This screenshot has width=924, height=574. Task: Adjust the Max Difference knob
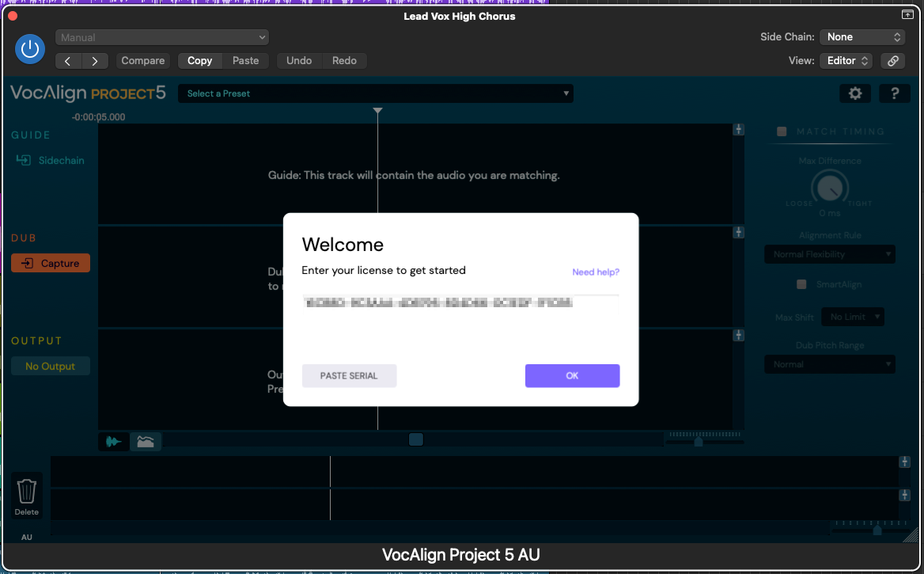[829, 188]
